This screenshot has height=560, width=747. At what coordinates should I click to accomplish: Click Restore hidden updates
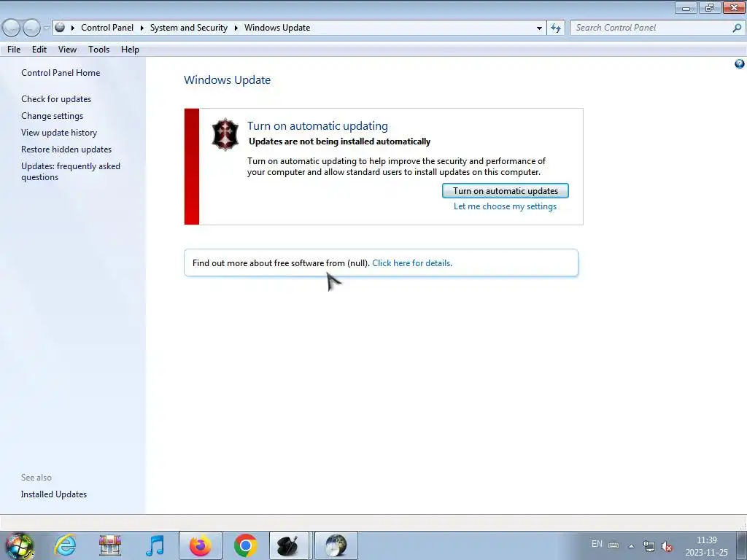pos(66,149)
